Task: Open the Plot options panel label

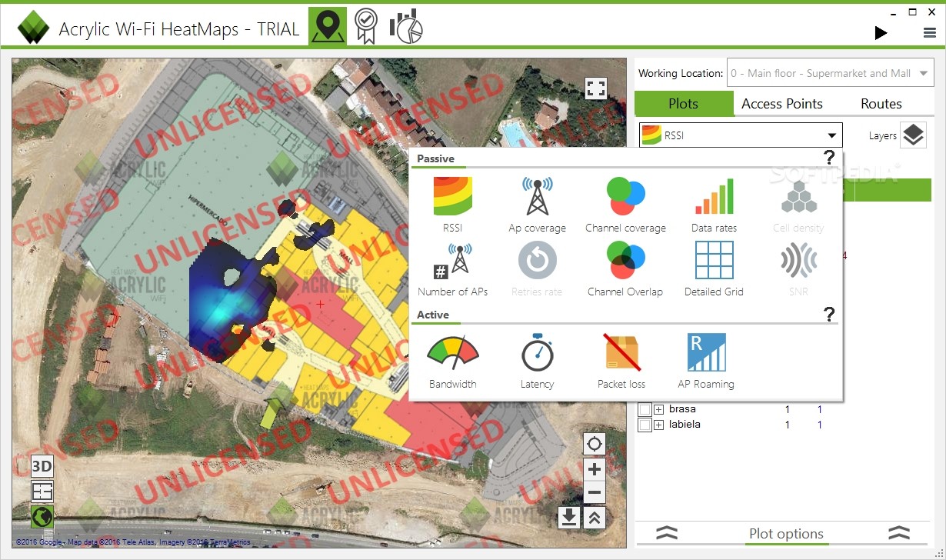Action: tap(786, 534)
